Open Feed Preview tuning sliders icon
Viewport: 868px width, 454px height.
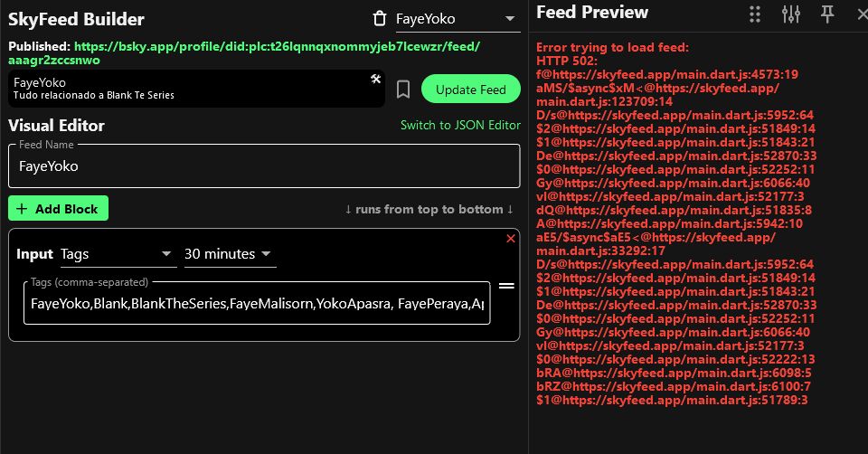[791, 14]
